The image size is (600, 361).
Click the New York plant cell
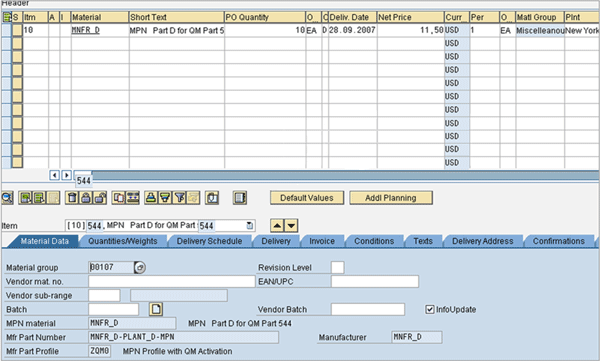582,30
